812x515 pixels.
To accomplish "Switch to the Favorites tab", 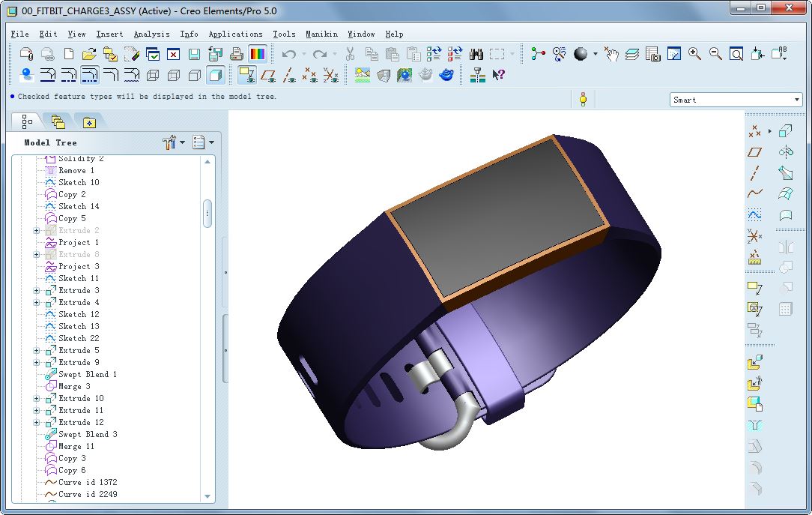I will click(x=89, y=122).
